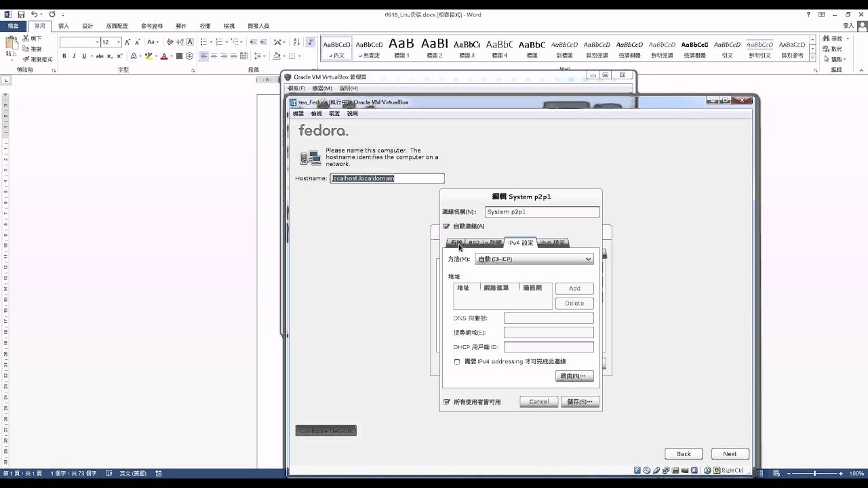Open the 說明 menu in VirtualBox VM window
Viewport: 868px width, 488px height.
point(352,114)
